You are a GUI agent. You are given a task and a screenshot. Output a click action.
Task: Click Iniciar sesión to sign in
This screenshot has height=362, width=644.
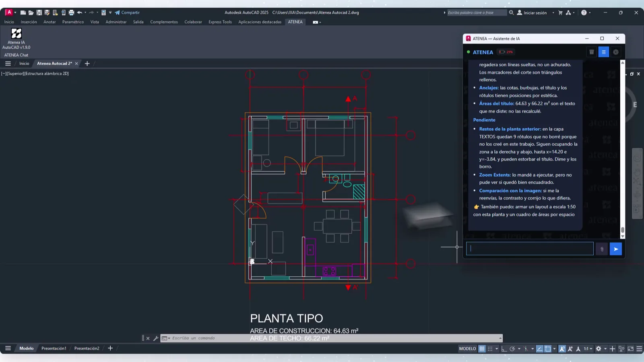(532, 13)
